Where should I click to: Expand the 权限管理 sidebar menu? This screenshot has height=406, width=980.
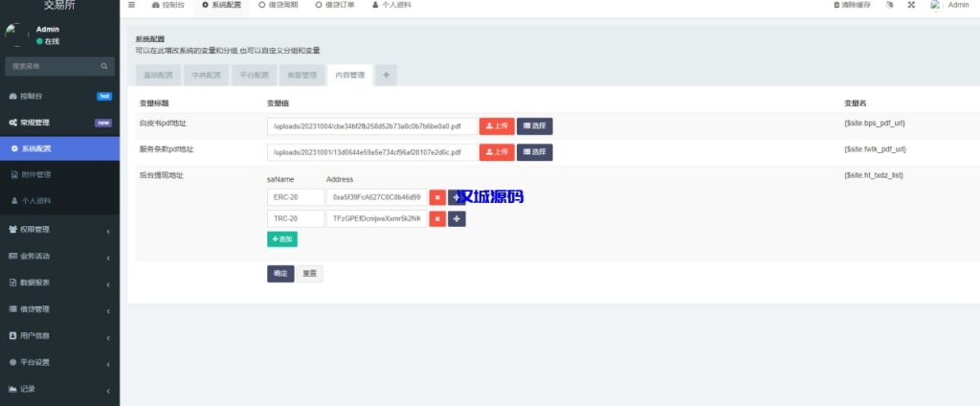pos(59,230)
